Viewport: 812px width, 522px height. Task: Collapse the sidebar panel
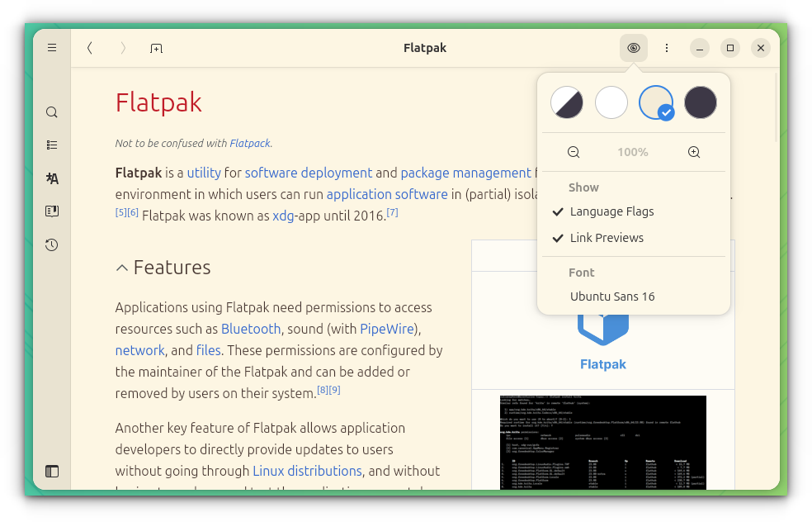(52, 471)
